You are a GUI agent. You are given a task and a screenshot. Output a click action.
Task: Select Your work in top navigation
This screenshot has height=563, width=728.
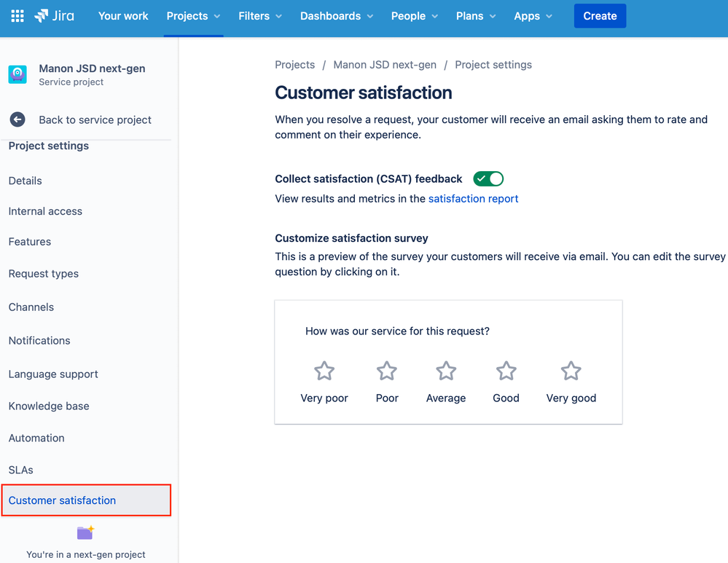coord(123,15)
